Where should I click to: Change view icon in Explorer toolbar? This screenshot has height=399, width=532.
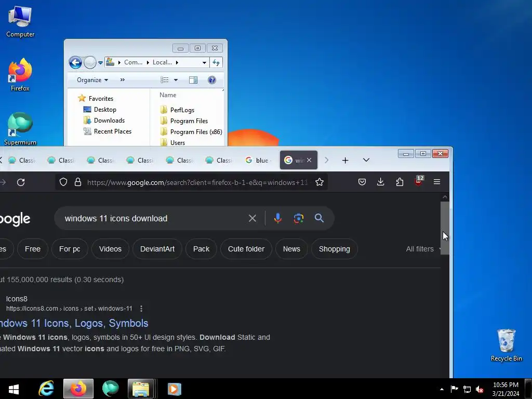pyautogui.click(x=165, y=79)
